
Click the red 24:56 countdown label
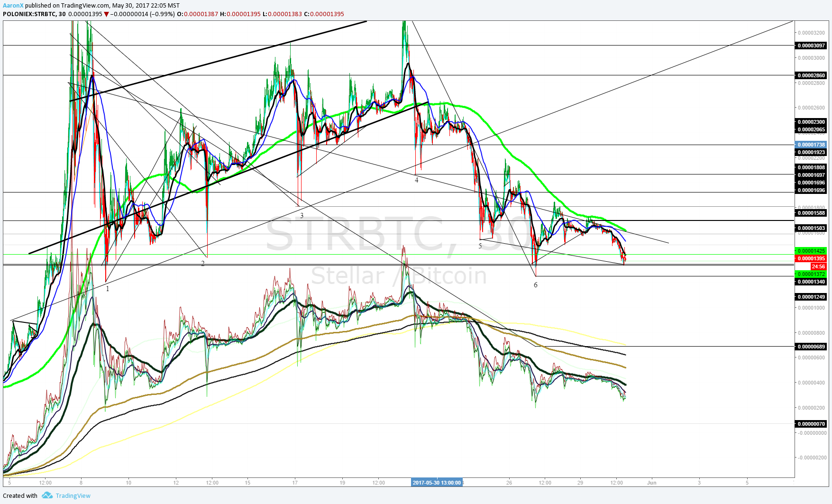tap(819, 266)
